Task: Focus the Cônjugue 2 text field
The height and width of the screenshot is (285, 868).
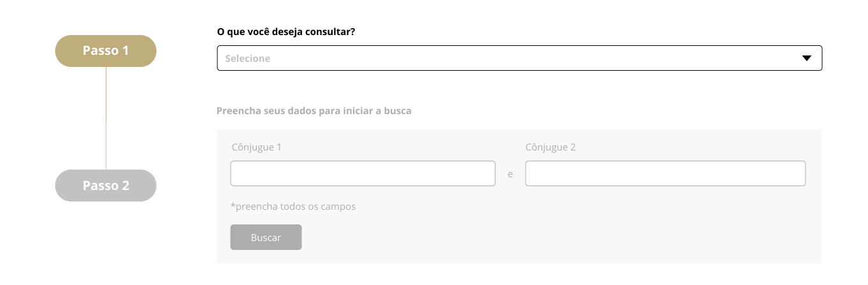Action: click(665, 173)
